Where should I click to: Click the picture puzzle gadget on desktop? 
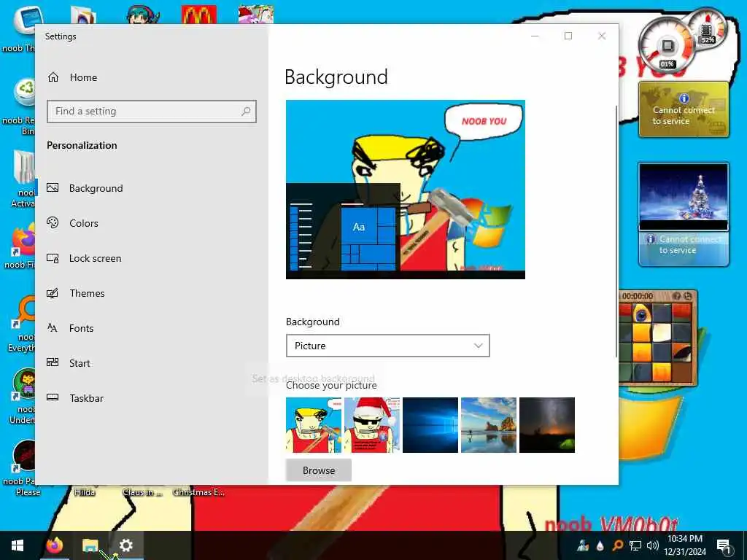pos(657,338)
